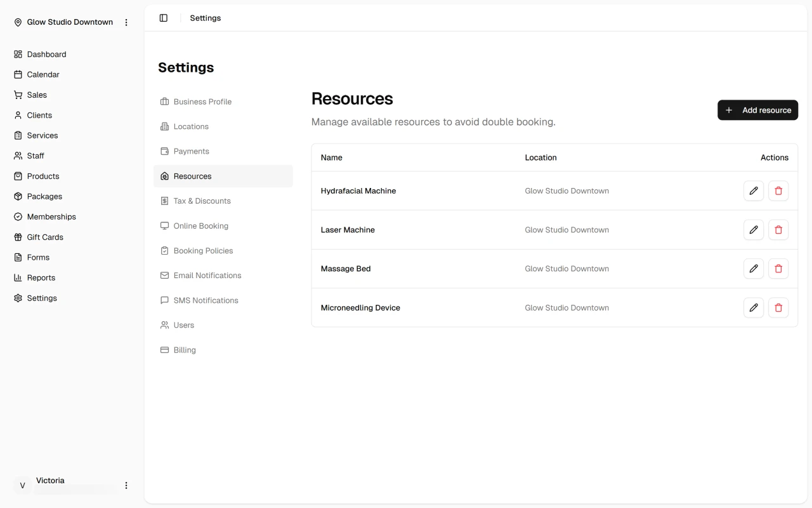Click the Clients person icon
The height and width of the screenshot is (508, 812).
[18, 115]
